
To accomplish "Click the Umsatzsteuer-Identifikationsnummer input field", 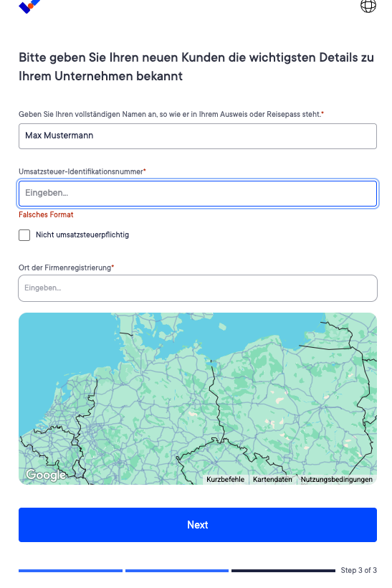I will coord(198,194).
